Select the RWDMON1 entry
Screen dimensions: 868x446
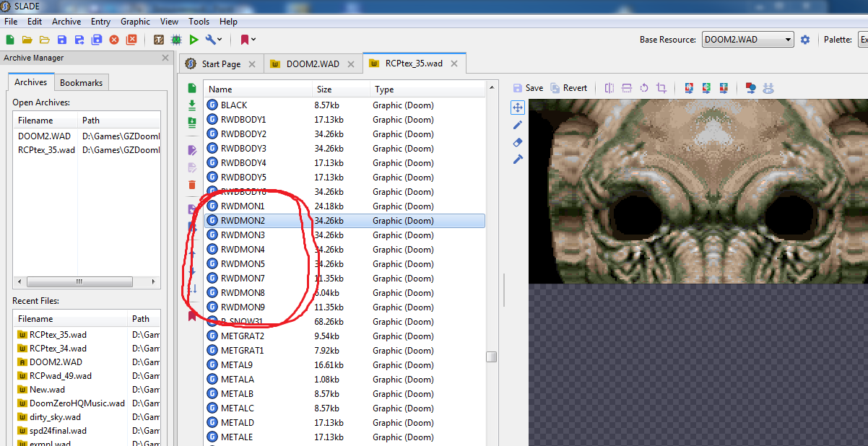point(345,206)
